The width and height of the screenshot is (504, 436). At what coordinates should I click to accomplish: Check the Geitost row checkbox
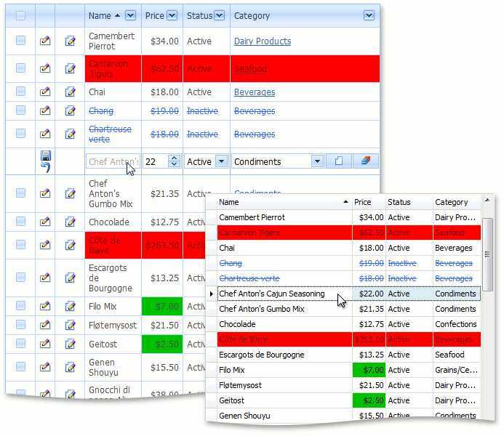click(20, 343)
